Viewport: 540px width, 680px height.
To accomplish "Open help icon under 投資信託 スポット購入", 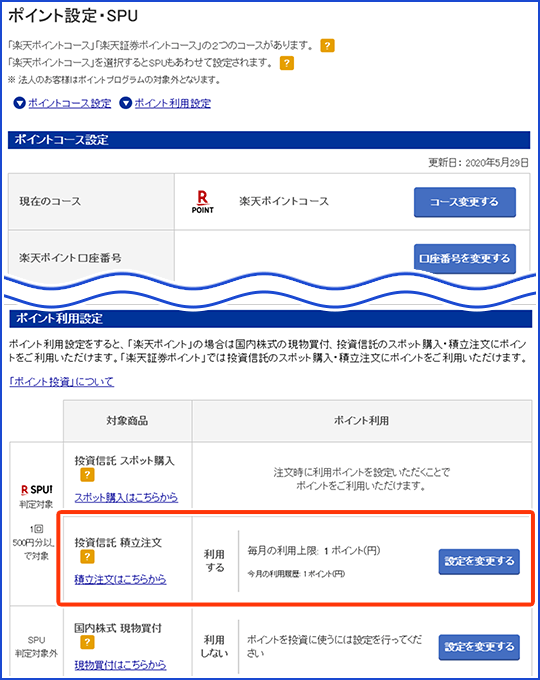I will click(x=87, y=475).
